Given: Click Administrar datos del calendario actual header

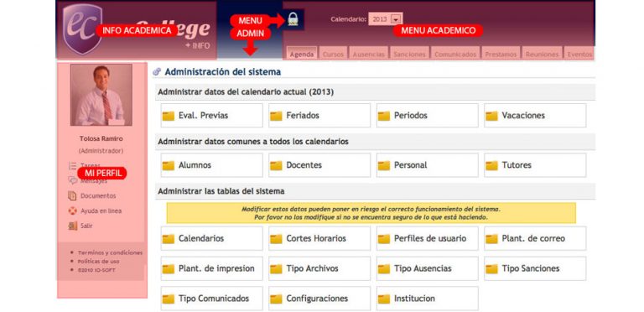Looking at the screenshot, I should (376, 92).
